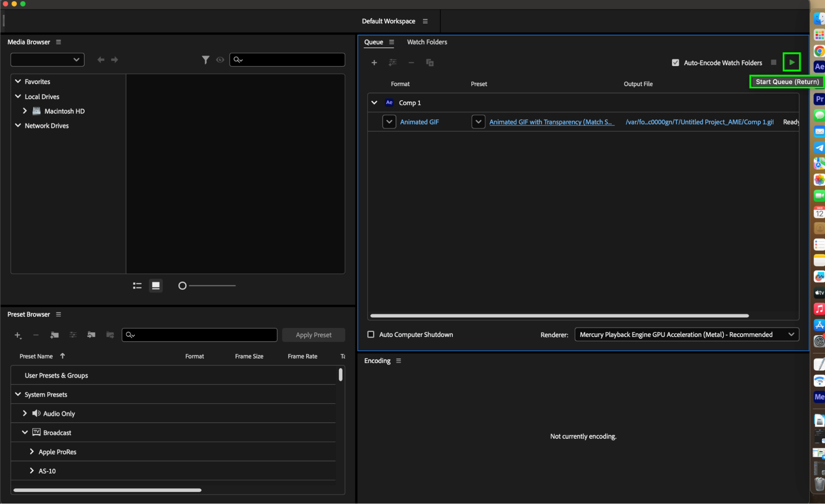Image resolution: width=825 pixels, height=504 pixels.
Task: Click the Apply Preset button
Action: (x=313, y=335)
